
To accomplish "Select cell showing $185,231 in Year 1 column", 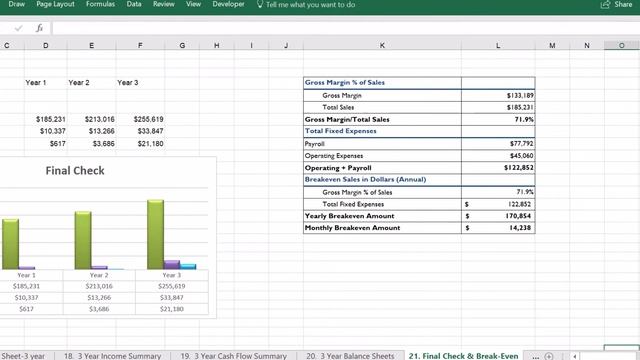I will (46, 119).
